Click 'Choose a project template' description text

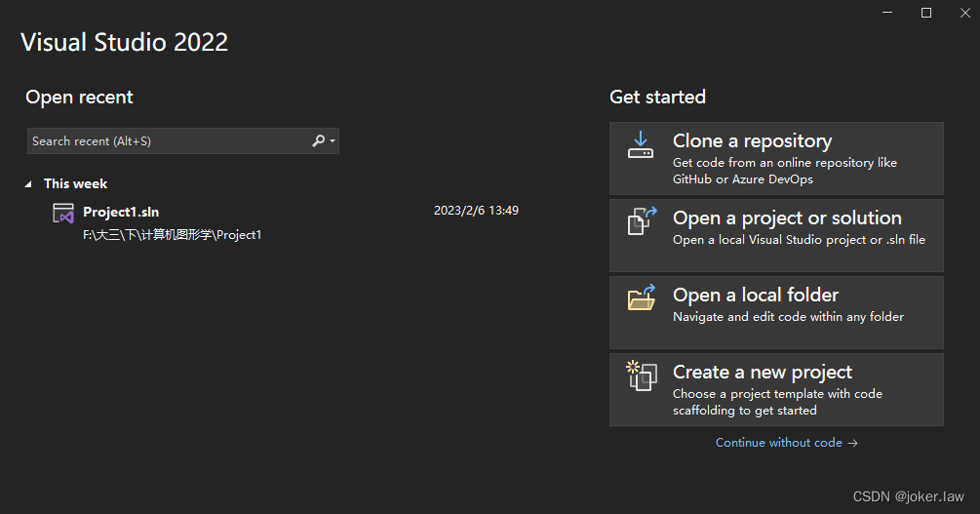[x=777, y=402]
